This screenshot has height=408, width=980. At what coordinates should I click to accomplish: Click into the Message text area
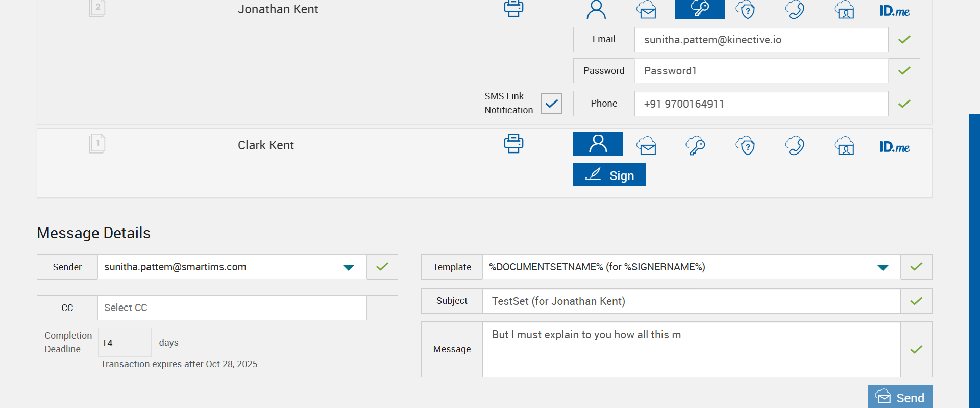pos(691,349)
